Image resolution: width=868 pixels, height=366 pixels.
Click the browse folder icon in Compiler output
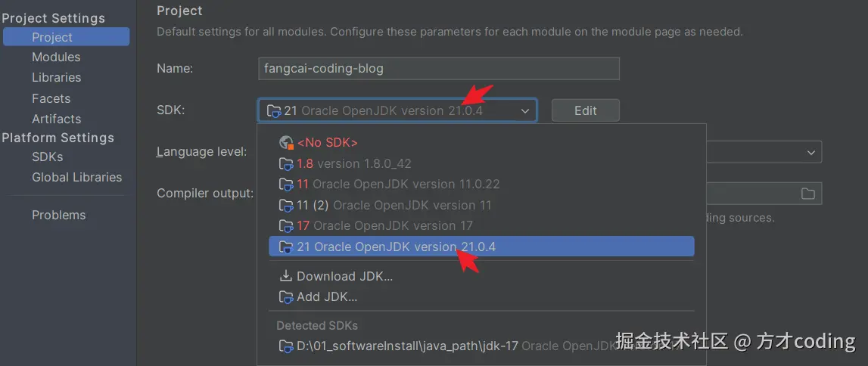[807, 194]
